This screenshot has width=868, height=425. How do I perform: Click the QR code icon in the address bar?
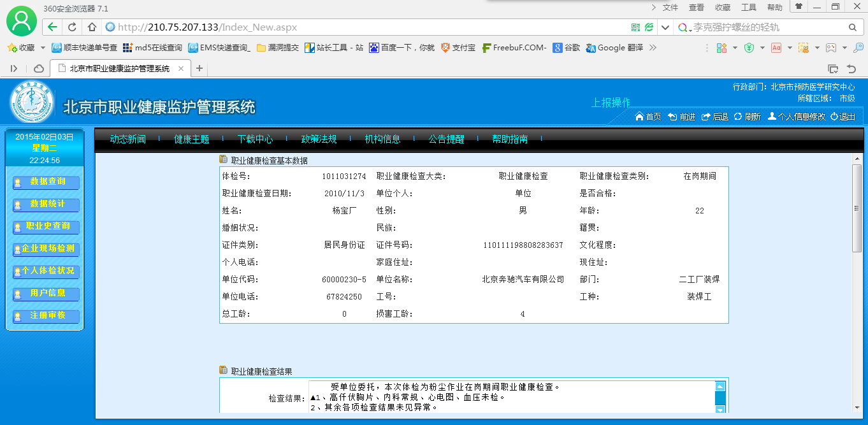[x=635, y=27]
